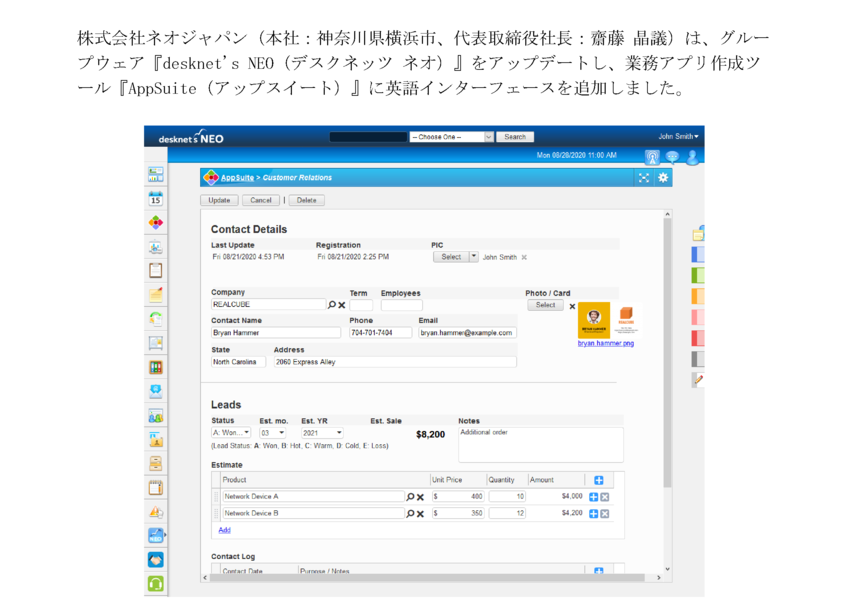Open the orange warning triangle sidebar icon
Image resolution: width=849 pixels, height=600 pixels.
pos(156,512)
